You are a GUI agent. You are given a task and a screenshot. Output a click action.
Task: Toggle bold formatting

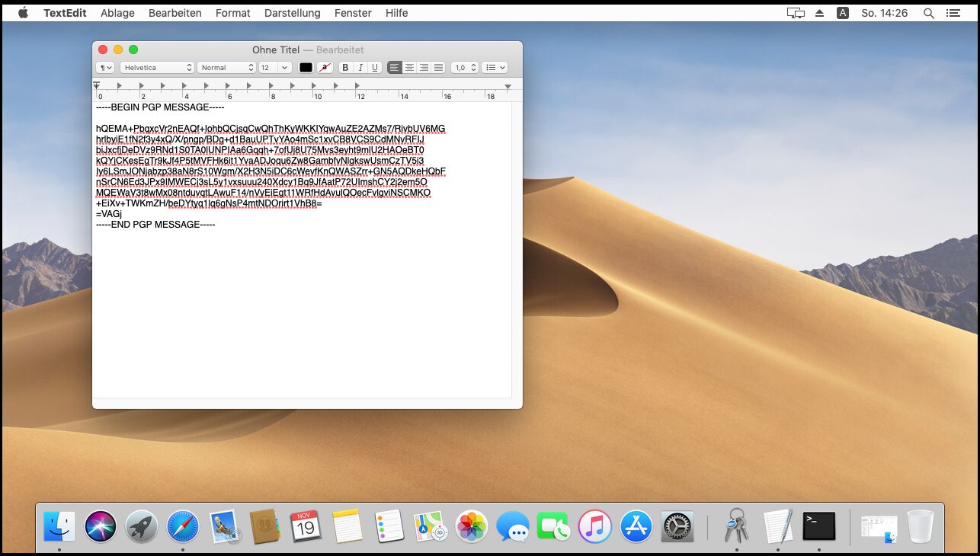345,68
